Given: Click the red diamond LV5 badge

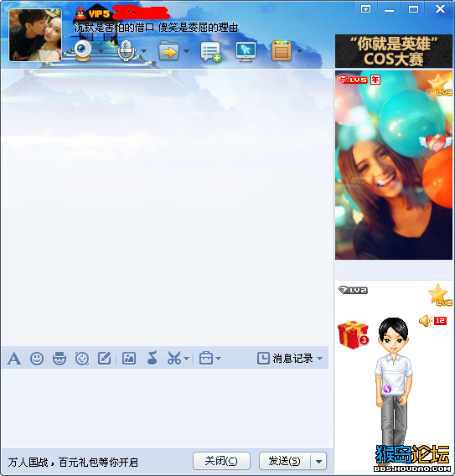Looking at the screenshot, I should pos(352,80).
